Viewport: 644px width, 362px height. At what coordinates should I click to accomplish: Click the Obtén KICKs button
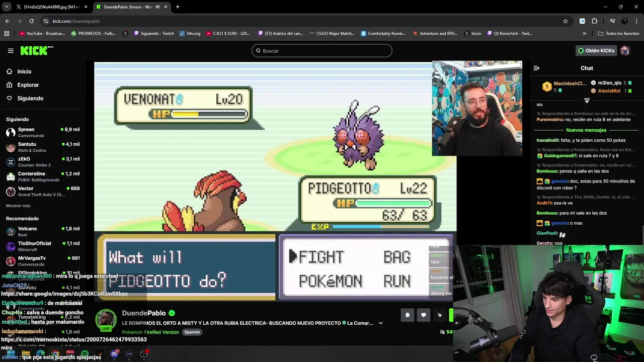(x=596, y=50)
